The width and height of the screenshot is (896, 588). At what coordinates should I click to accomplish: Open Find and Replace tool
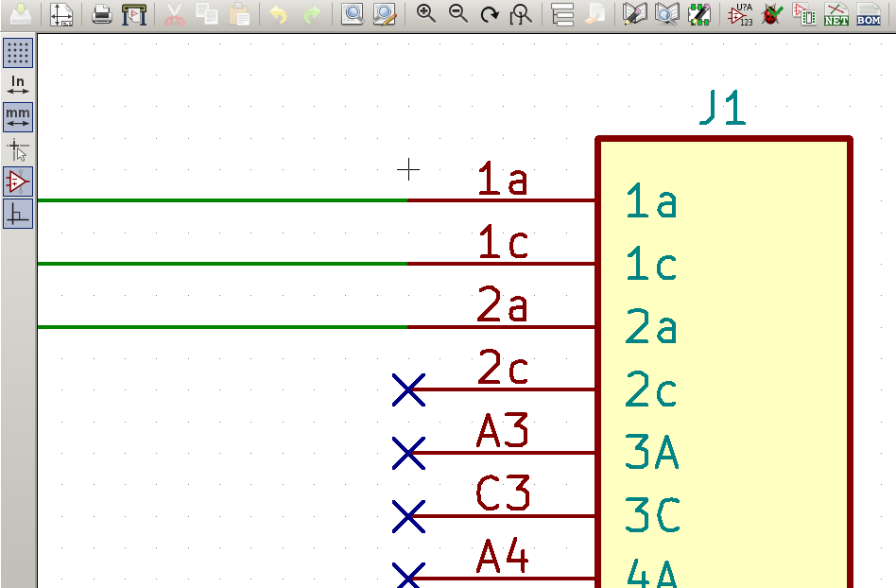385,14
